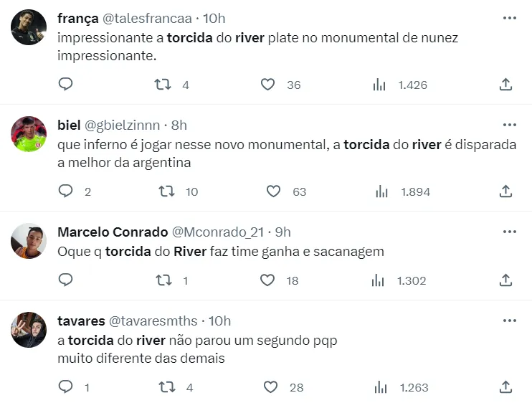Open more options on Marcelo Conrado's tweet
Image resolution: width=532 pixels, height=403 pixels.
[510, 232]
